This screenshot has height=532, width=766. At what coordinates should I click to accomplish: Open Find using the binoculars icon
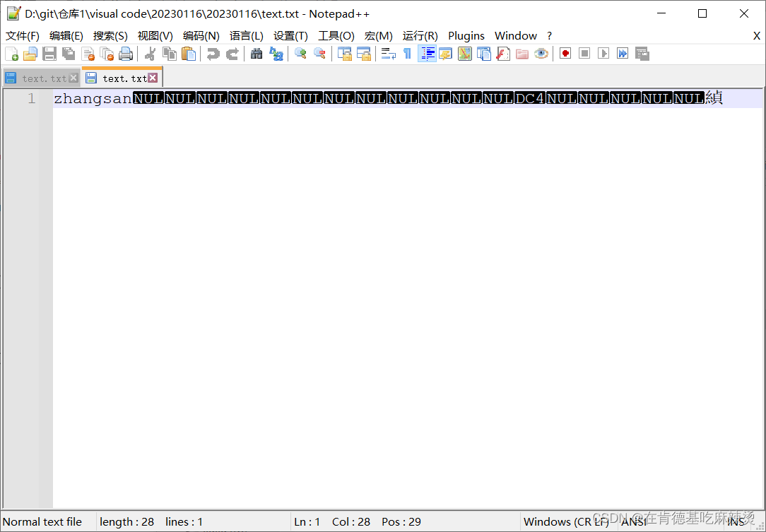tap(257, 53)
